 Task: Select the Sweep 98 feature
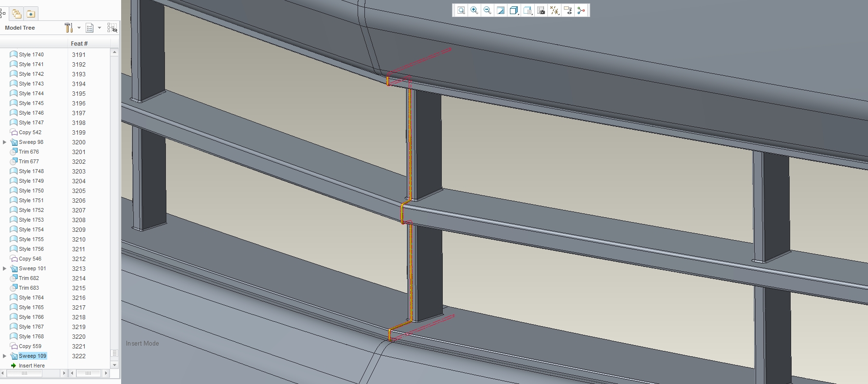[31, 142]
